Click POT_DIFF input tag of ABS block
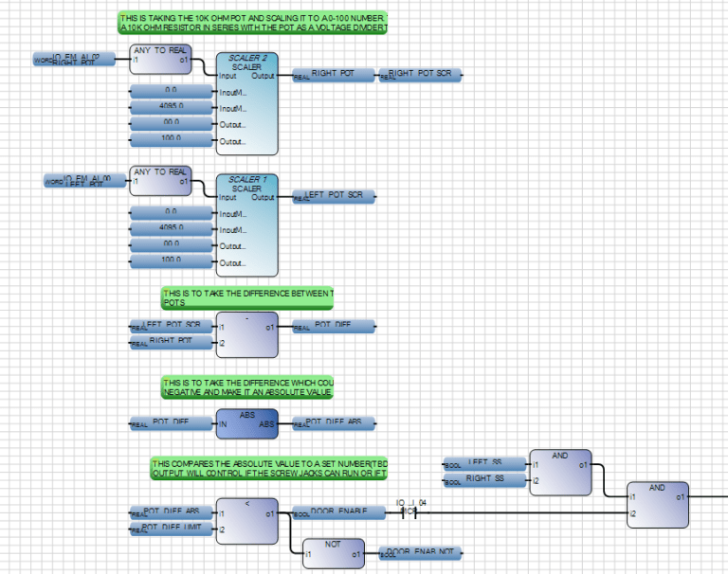This screenshot has height=574, width=728. pos(172,423)
